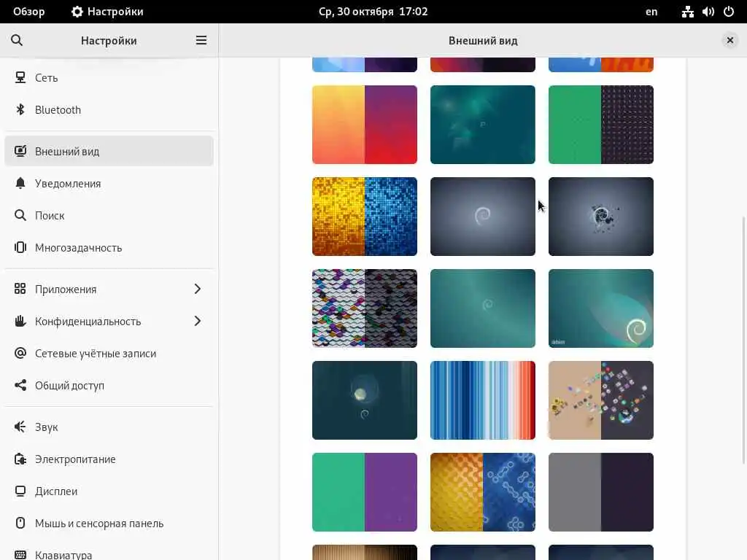Click the Внешний вид sidebar icon
Image resolution: width=747 pixels, height=560 pixels.
pyautogui.click(x=20, y=151)
